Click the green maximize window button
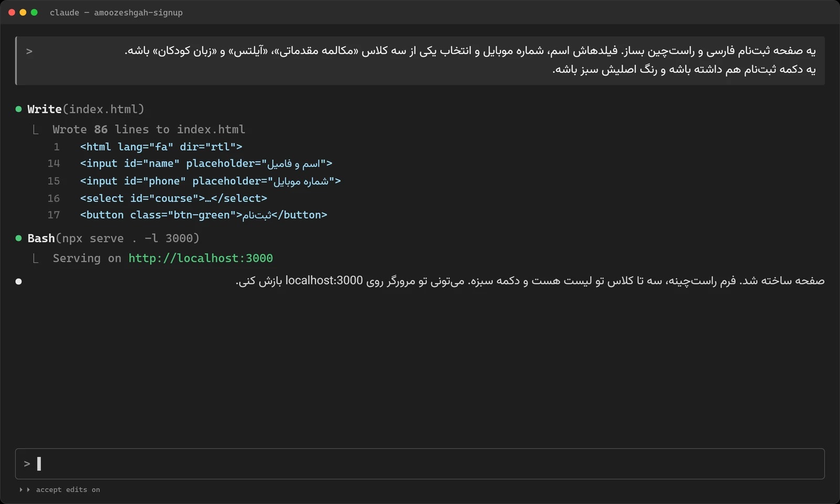This screenshot has width=840, height=504. coord(34,12)
